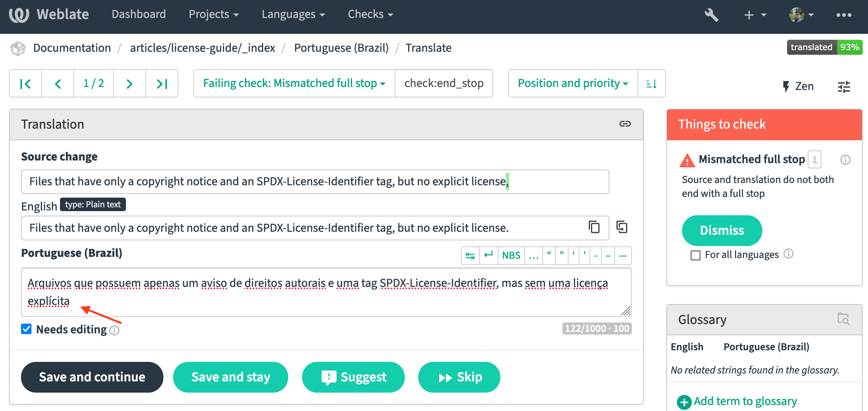Open the Projects menu
Viewport: 868px width, 411px height.
click(x=214, y=14)
